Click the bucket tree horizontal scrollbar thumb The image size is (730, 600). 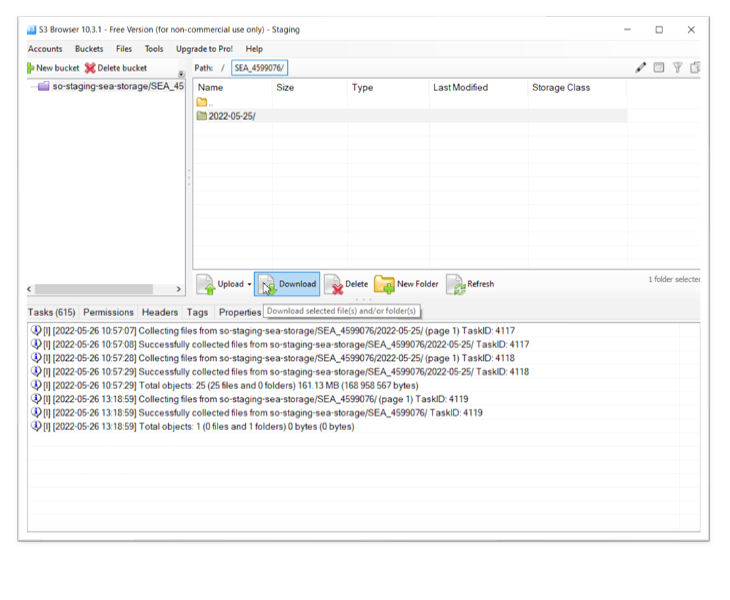[x=94, y=289]
